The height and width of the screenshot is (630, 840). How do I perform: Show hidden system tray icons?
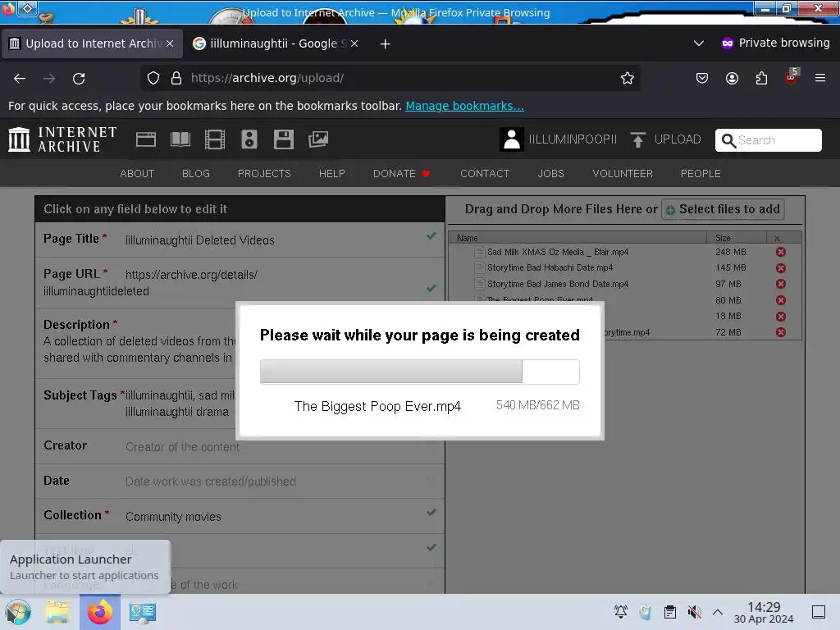click(718, 612)
